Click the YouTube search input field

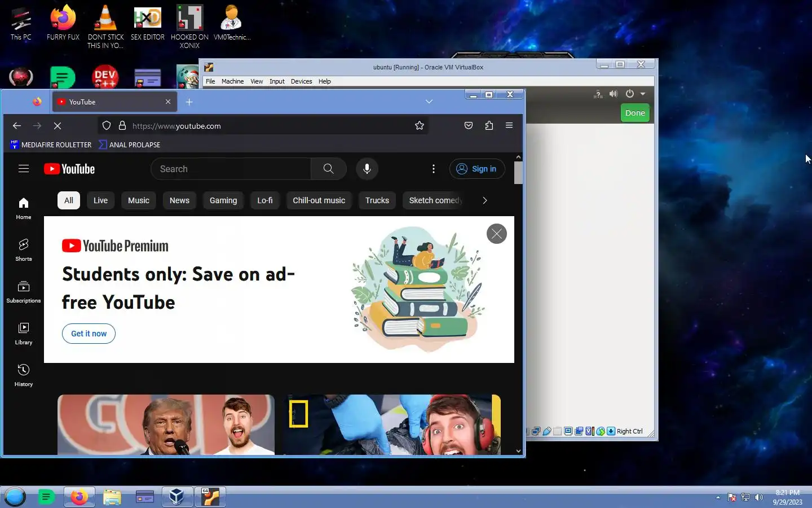[231, 169]
